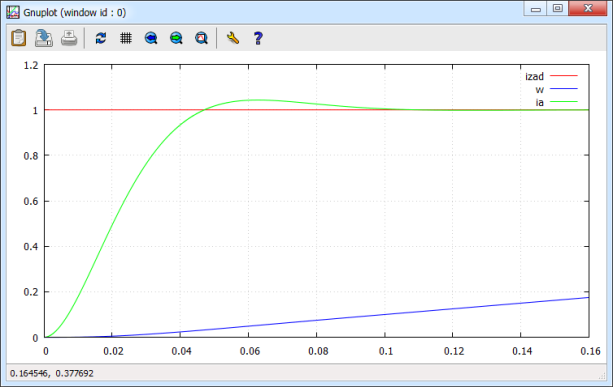
Task: Click the Gnuplot window title icon
Action: pyautogui.click(x=13, y=12)
